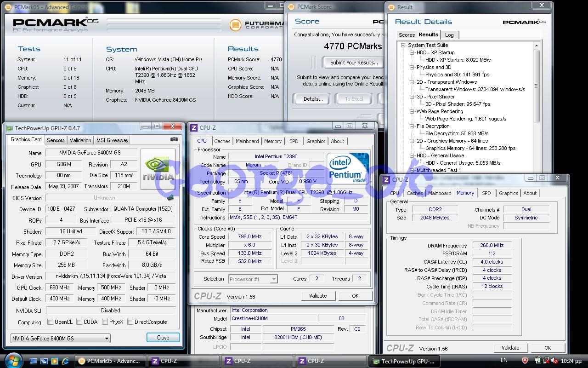This screenshot has height=368, width=588.
Task: Open the Scores tab in Result Details
Action: point(407,35)
